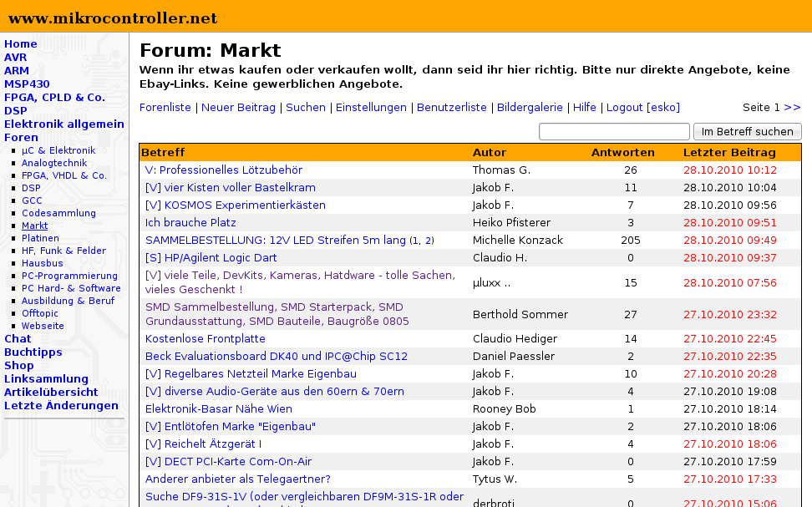Open Suche DF9-31S-1V thread
The width and height of the screenshot is (812, 507).
(x=304, y=498)
